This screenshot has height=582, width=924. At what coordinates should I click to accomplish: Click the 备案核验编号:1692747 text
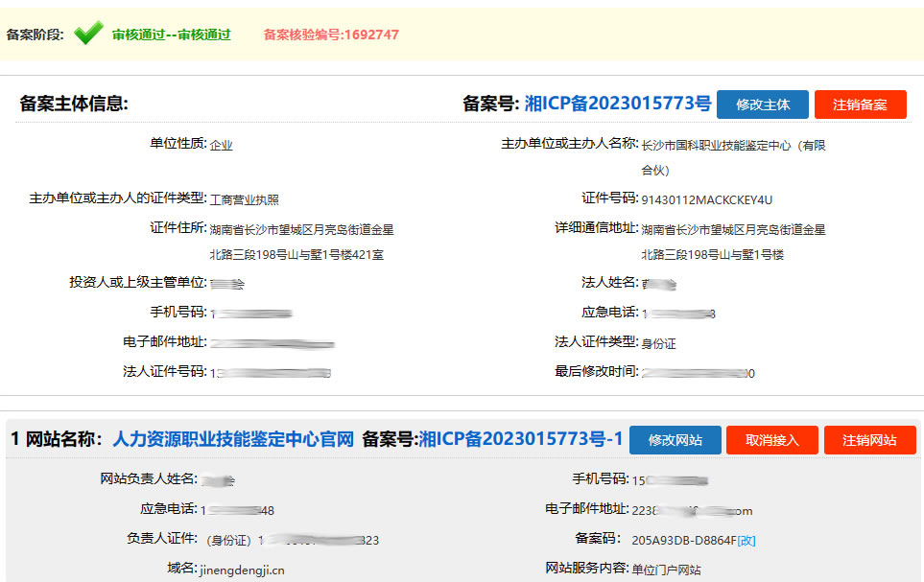click(331, 35)
